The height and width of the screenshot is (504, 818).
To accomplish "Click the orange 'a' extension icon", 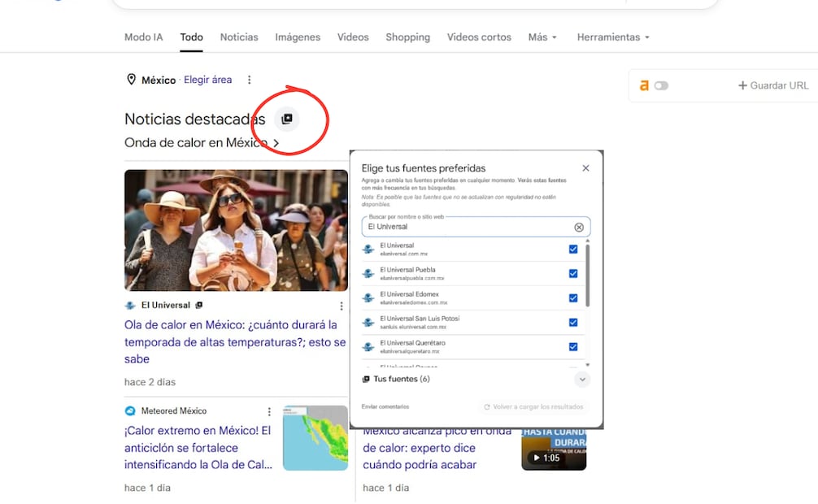I will [644, 85].
